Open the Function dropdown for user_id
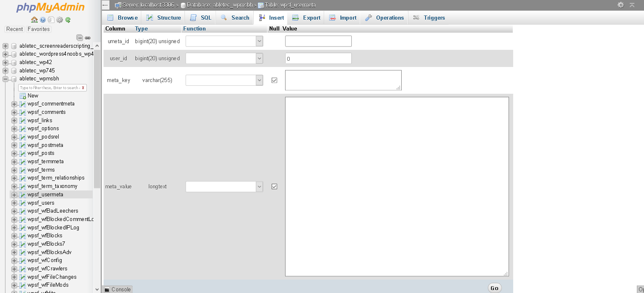644x293 pixels. coord(224,59)
